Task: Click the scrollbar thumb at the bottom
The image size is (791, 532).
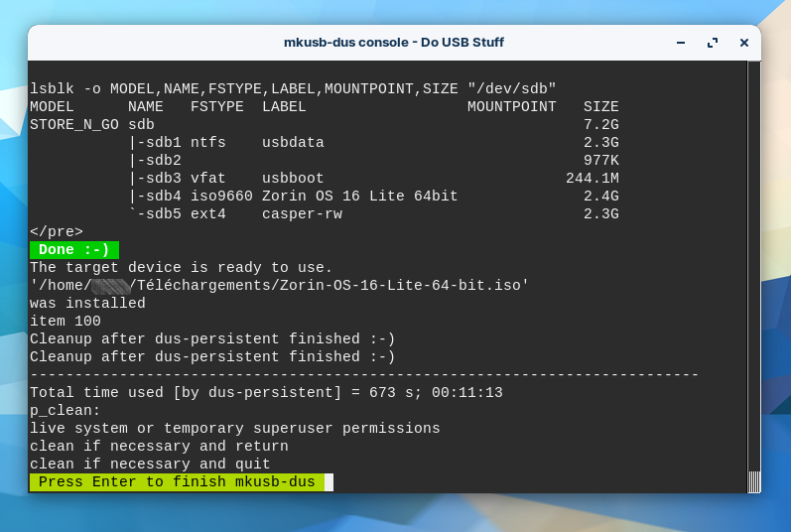Action: [x=754, y=480]
